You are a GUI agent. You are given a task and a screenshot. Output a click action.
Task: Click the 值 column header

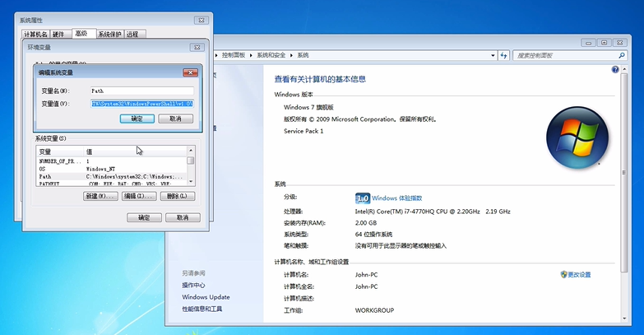pyautogui.click(x=135, y=151)
